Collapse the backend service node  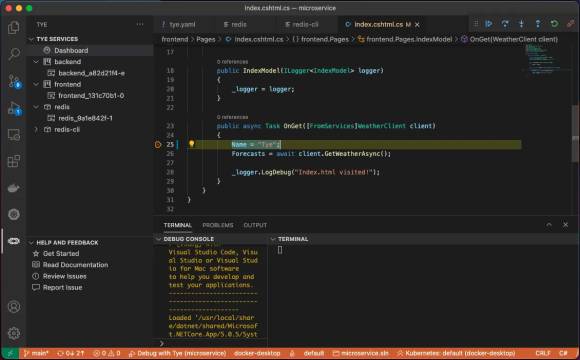pos(36,62)
